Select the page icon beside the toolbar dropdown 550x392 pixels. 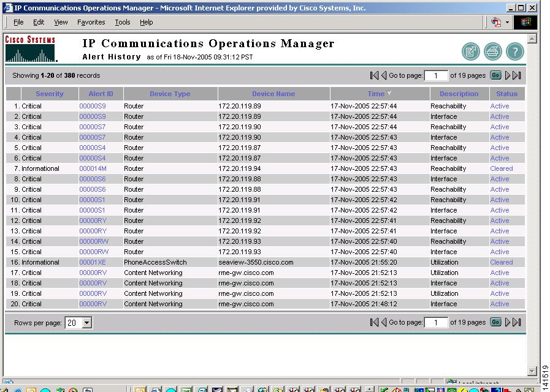497,20
